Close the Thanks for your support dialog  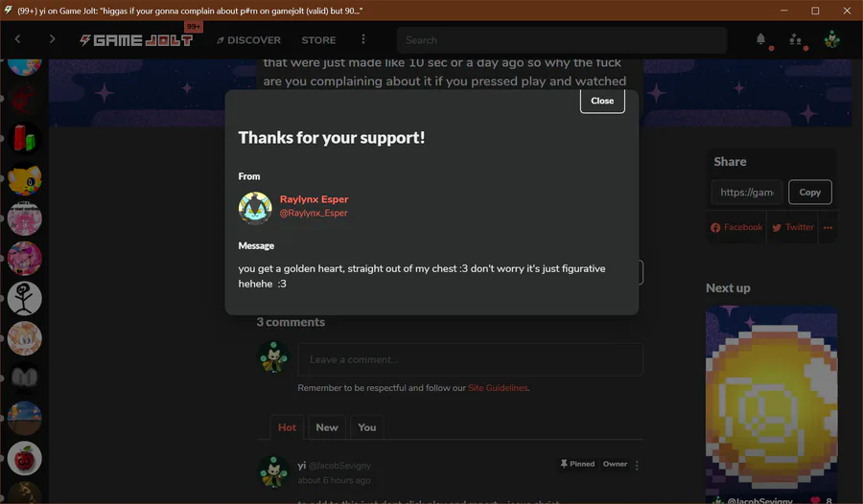602,101
